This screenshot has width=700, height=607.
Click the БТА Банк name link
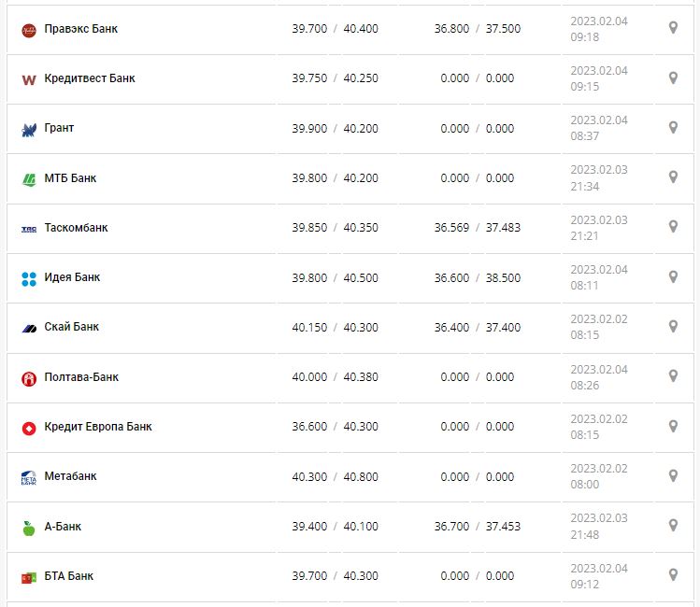69,576
